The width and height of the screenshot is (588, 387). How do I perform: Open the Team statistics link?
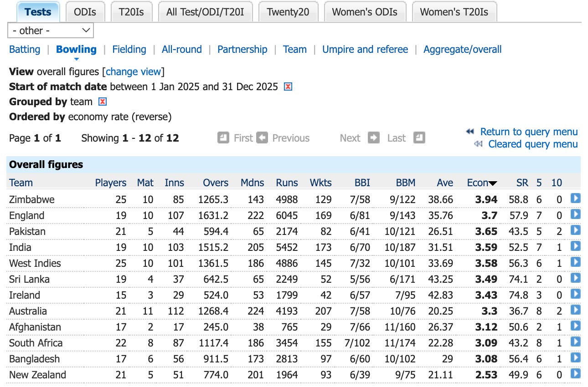(x=295, y=49)
